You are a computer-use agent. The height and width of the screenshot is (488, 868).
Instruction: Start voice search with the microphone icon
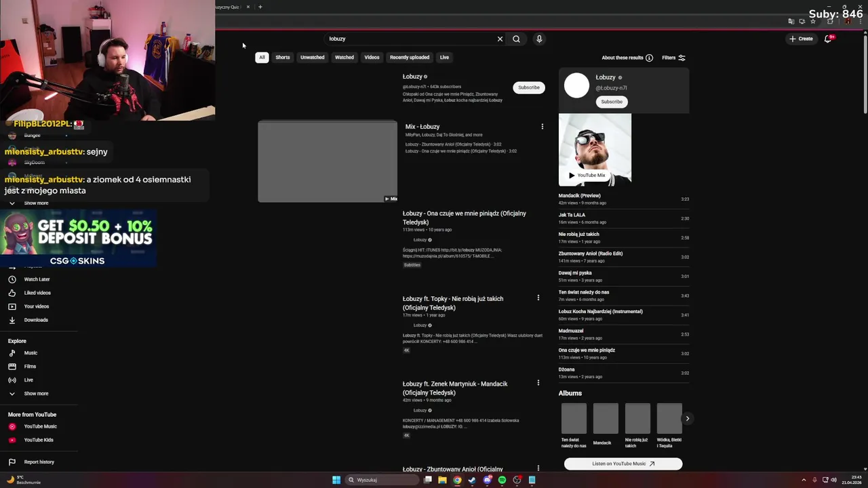[539, 39]
